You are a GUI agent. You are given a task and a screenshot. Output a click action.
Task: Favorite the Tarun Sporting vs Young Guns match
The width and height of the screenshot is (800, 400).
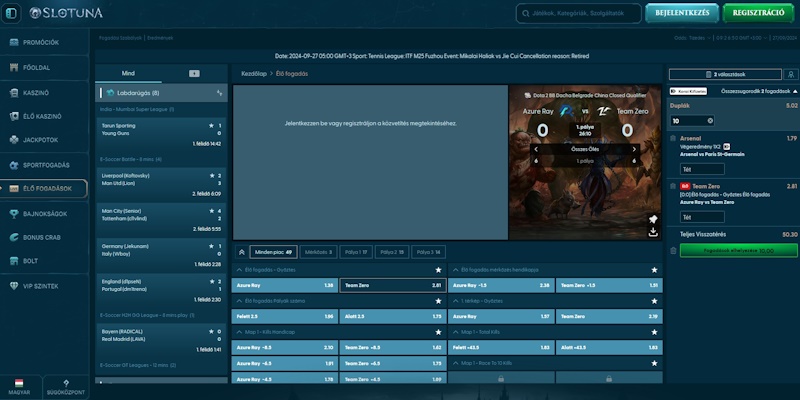click(x=211, y=126)
